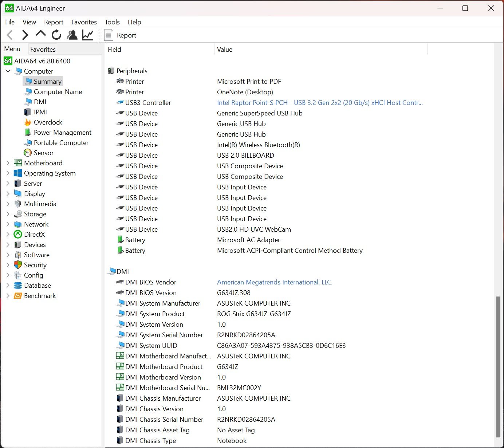Click the green Power Management battery icon
504x448 pixels.
point(28,133)
